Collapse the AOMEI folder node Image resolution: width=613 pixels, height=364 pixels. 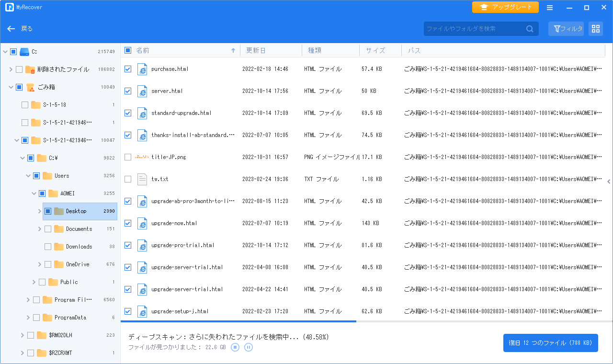[34, 193]
